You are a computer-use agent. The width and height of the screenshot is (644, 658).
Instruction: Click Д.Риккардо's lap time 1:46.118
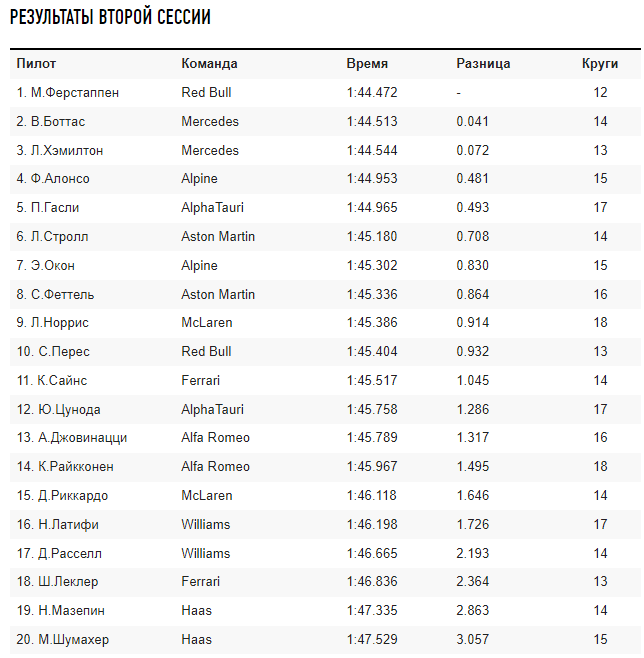click(x=372, y=496)
